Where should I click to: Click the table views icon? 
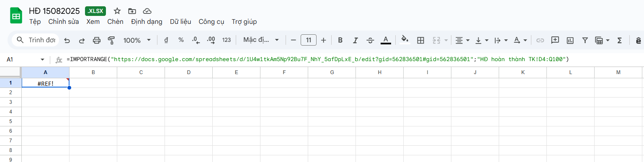[599, 40]
